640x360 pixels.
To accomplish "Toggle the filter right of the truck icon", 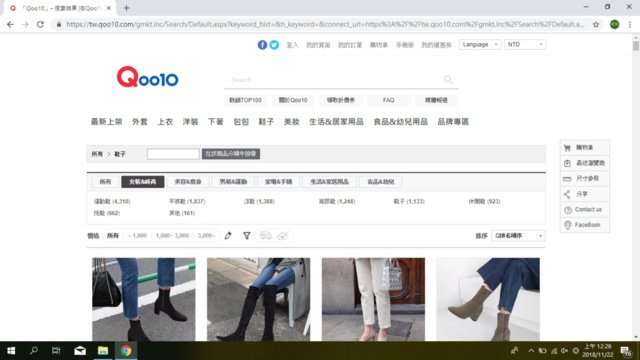I will 283,236.
